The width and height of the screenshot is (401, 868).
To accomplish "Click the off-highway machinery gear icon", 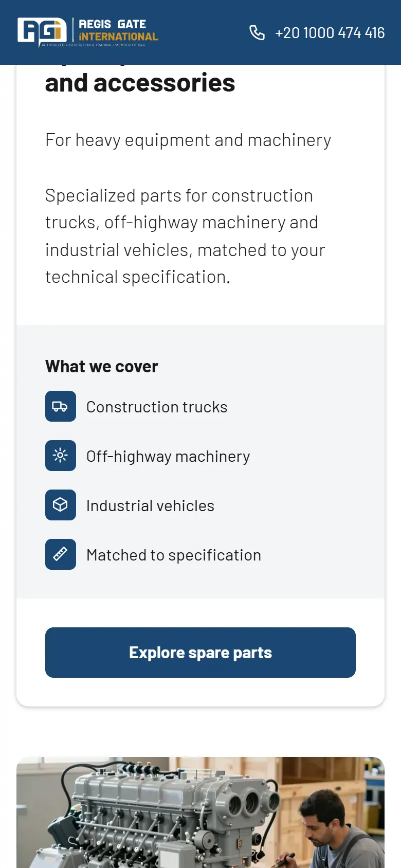I will pyautogui.click(x=61, y=456).
